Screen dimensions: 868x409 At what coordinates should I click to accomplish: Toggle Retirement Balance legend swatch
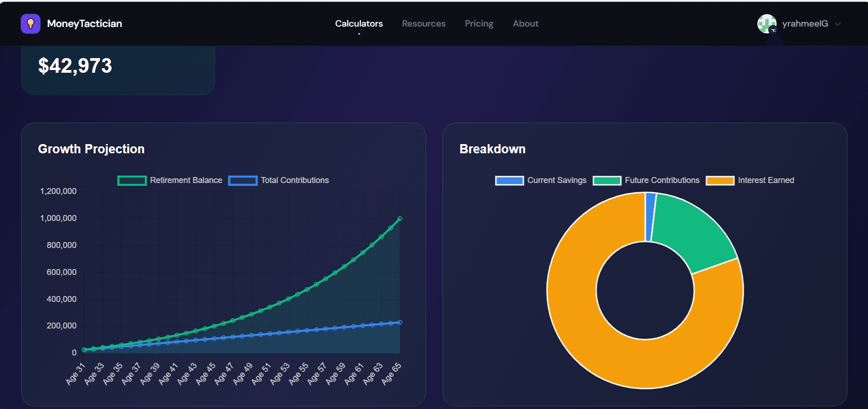[x=132, y=181]
